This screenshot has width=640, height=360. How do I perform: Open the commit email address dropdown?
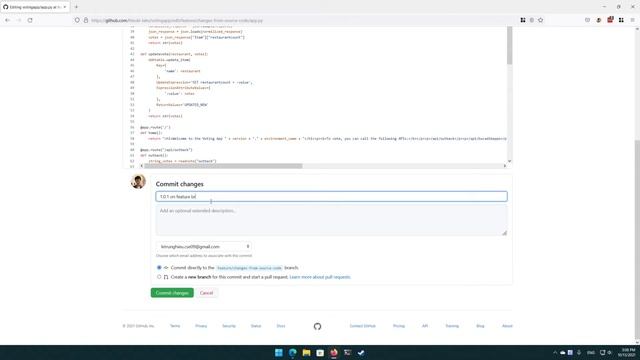click(x=204, y=247)
